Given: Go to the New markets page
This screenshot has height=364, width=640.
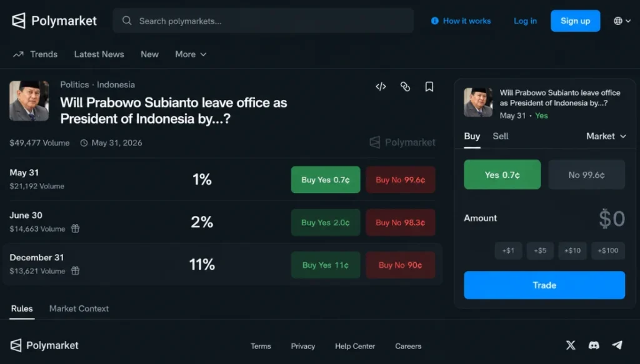Looking at the screenshot, I should (149, 54).
